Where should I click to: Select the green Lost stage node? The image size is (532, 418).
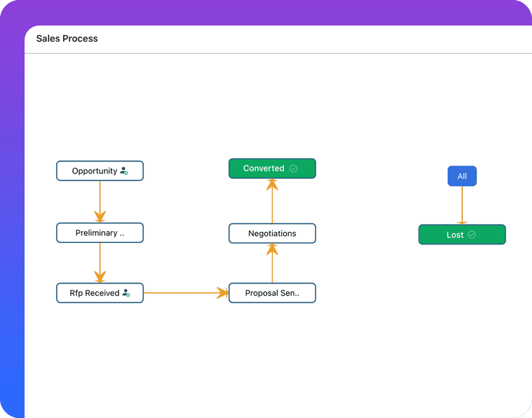coord(462,234)
